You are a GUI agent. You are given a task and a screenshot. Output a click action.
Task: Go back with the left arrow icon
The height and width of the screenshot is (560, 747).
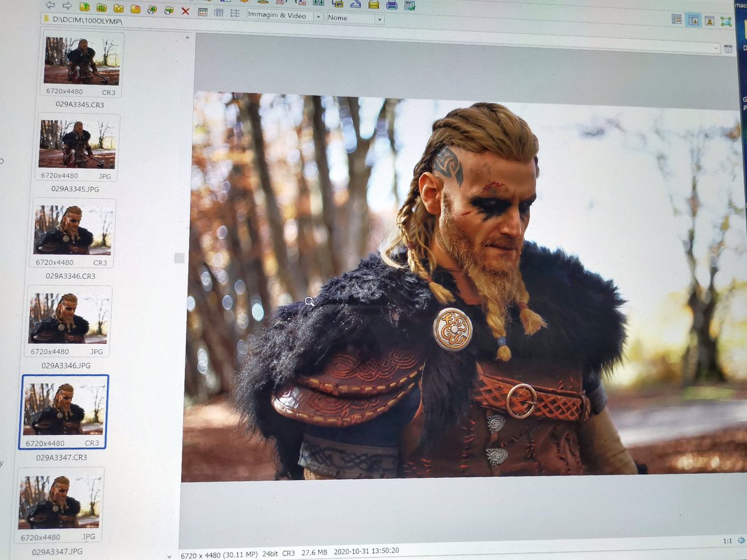50,6
